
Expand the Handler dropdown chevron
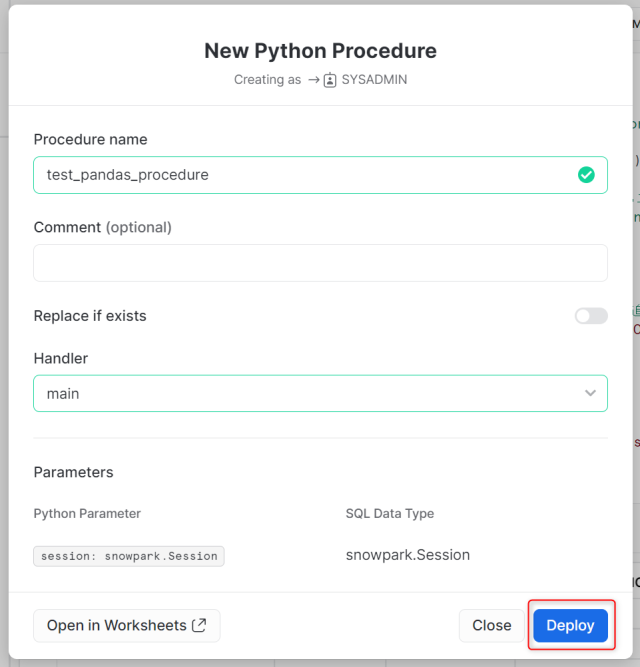pyautogui.click(x=590, y=394)
